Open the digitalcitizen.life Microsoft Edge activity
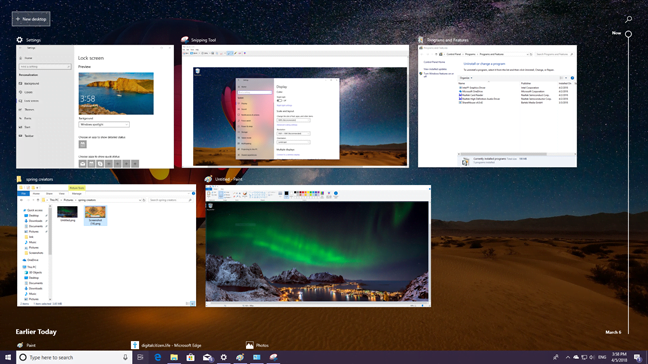The width and height of the screenshot is (648, 364). coord(166,345)
